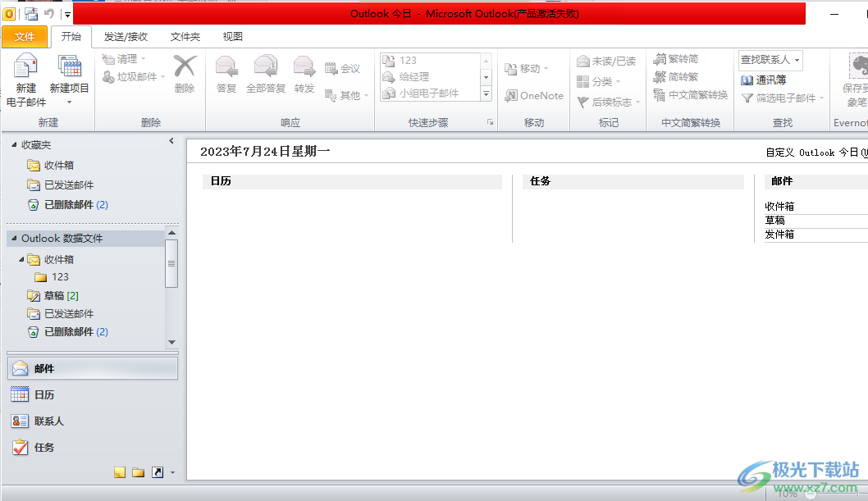Open the Favorites Sent Items (已发送邮件) folder
This screenshot has height=501, width=868.
(61, 184)
